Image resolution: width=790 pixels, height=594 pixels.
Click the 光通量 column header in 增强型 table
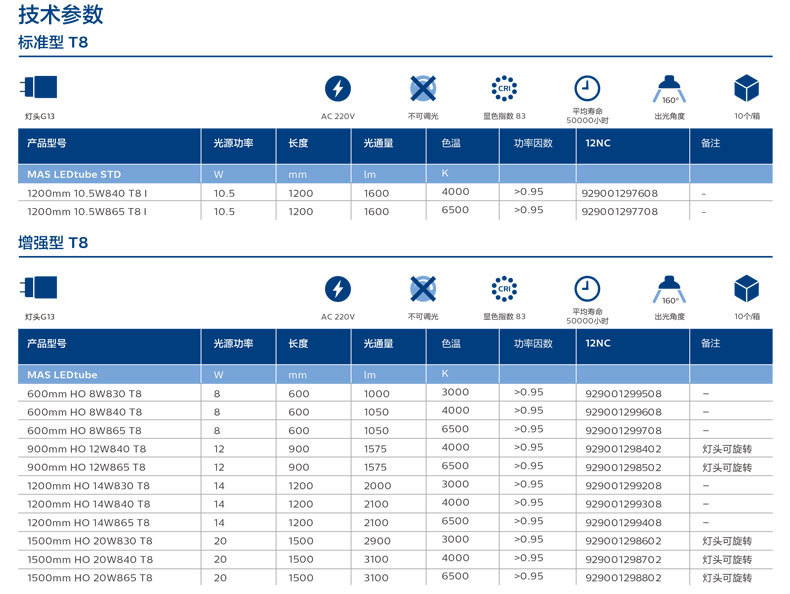click(x=377, y=344)
